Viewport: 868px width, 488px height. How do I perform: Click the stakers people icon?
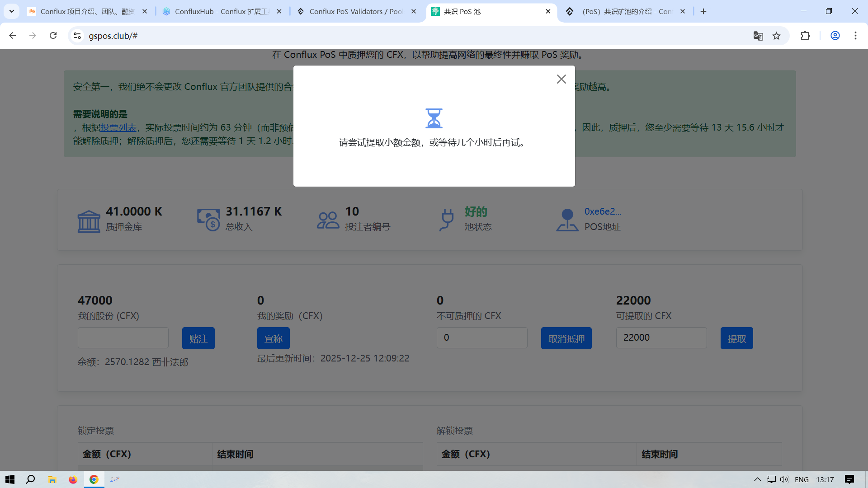click(x=328, y=221)
